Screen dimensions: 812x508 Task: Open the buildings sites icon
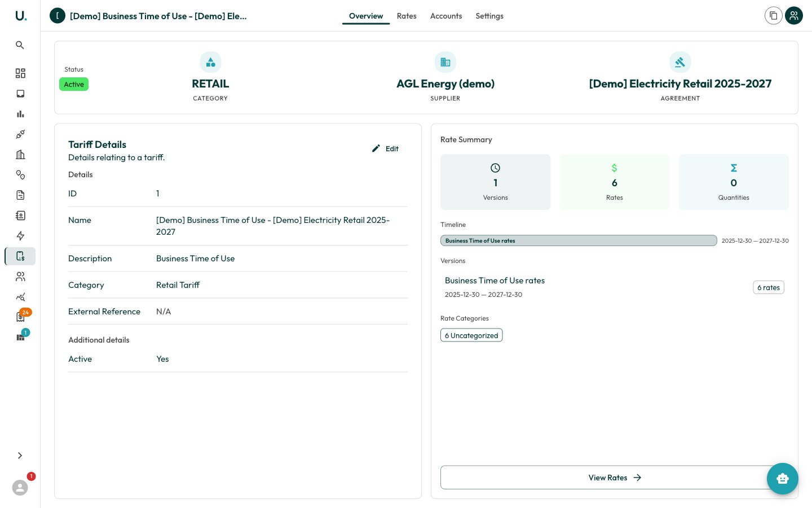20,155
